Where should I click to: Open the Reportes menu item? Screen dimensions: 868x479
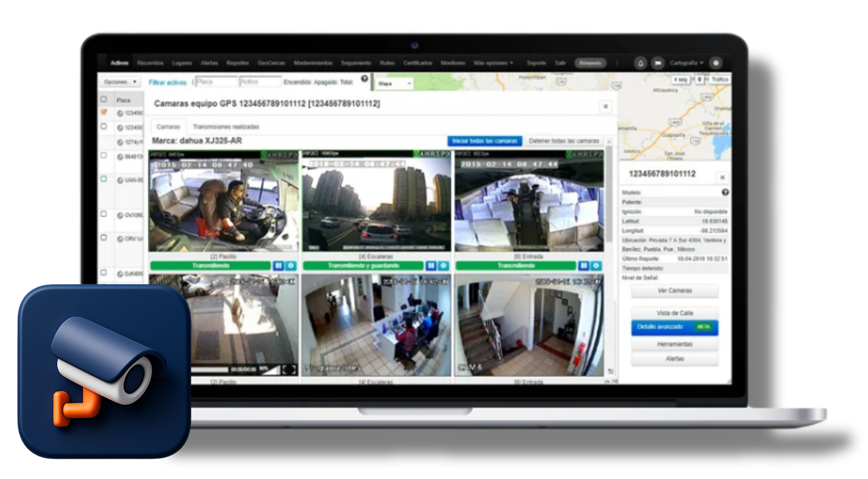[237, 63]
